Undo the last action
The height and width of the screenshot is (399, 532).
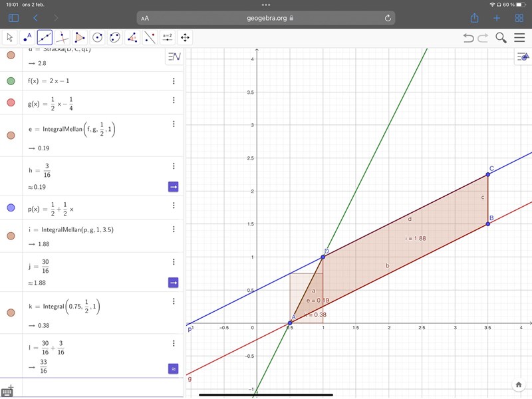pos(469,38)
